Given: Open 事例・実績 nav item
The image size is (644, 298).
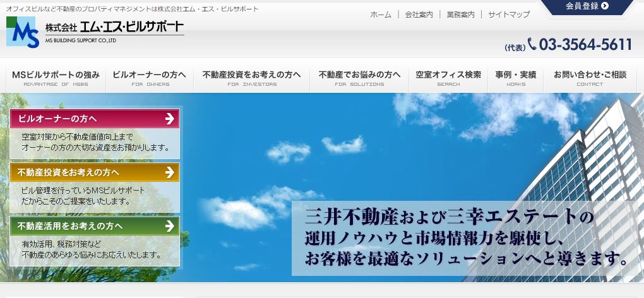Looking at the screenshot, I should (515, 78).
